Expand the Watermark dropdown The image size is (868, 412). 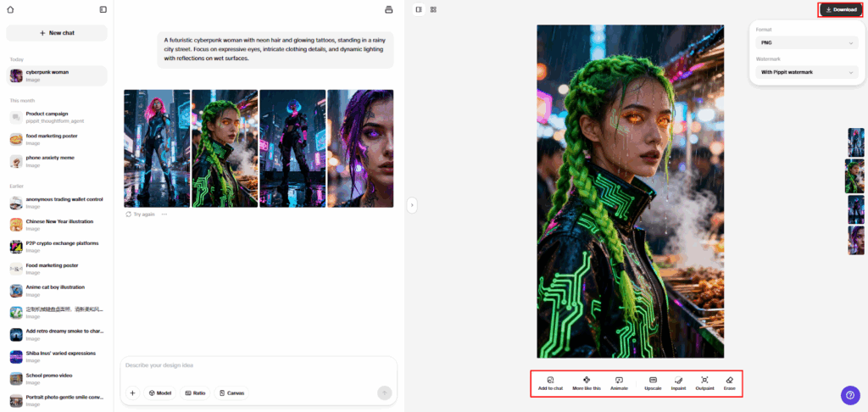tap(806, 73)
